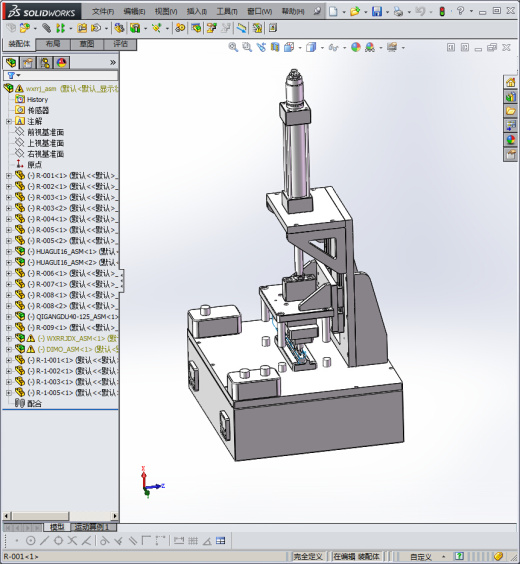Click the File Explorer folder icon in the task pane
Screen dimensions: 520x564
click(511, 111)
